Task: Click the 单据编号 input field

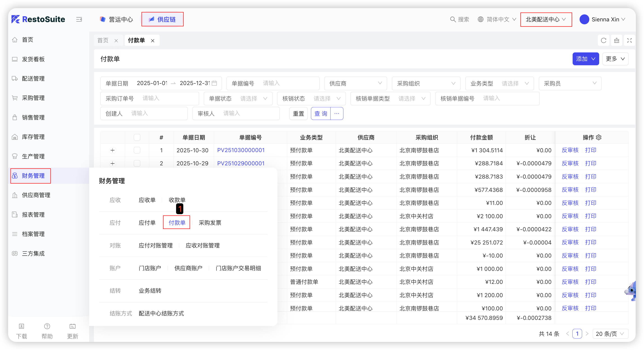Action: (x=288, y=83)
